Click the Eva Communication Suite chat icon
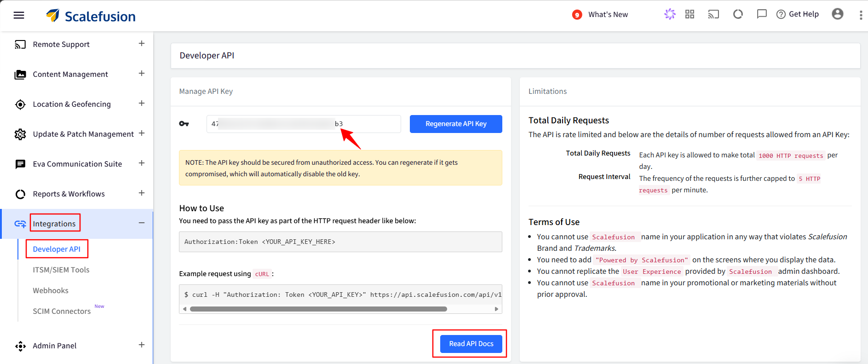The width and height of the screenshot is (868, 364). click(20, 164)
